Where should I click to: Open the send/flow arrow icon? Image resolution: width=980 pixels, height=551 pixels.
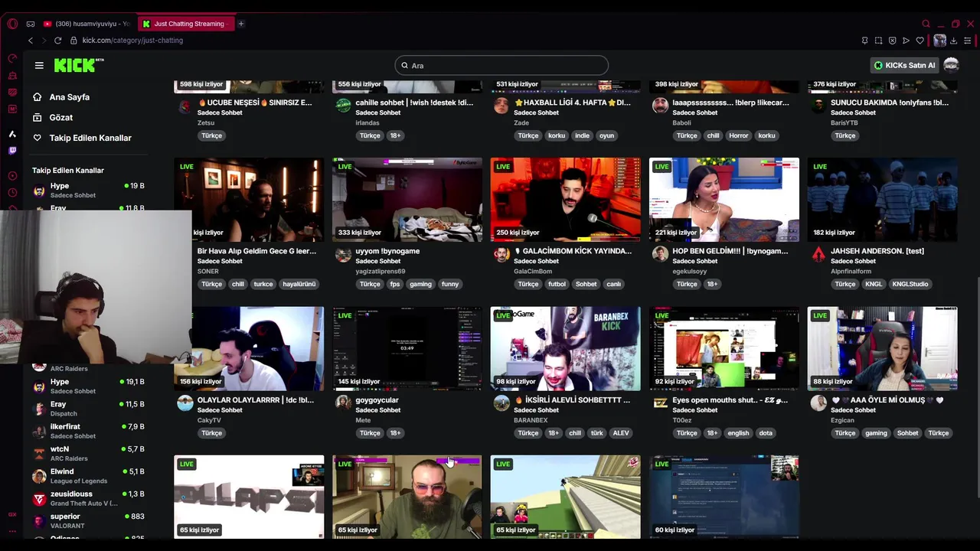point(906,41)
